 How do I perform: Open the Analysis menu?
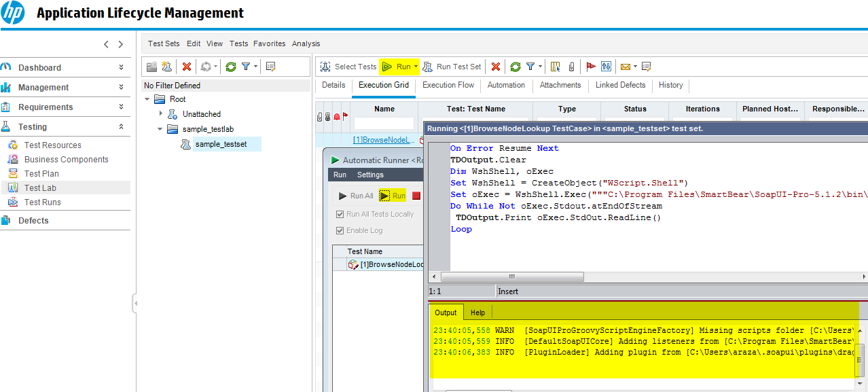point(306,43)
